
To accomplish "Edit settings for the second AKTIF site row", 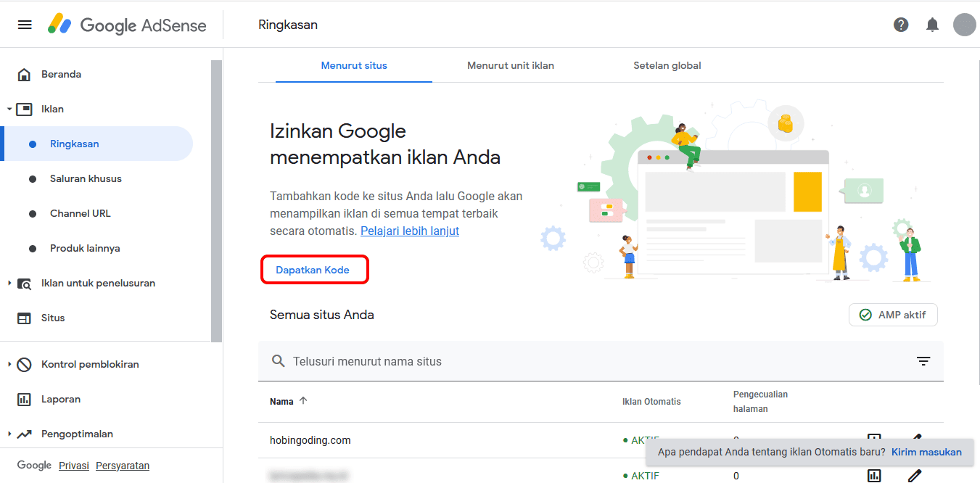I will (x=914, y=475).
